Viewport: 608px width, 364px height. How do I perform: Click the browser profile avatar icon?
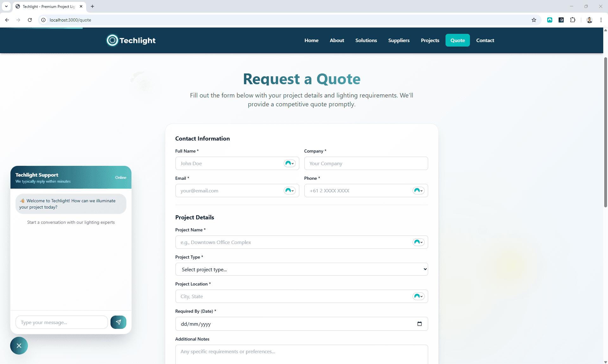click(x=589, y=20)
